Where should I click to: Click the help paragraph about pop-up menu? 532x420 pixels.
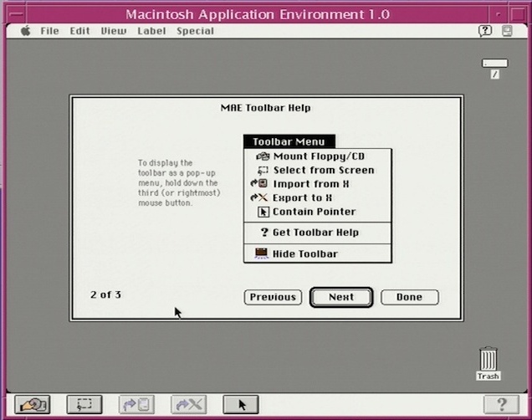pyautogui.click(x=179, y=183)
